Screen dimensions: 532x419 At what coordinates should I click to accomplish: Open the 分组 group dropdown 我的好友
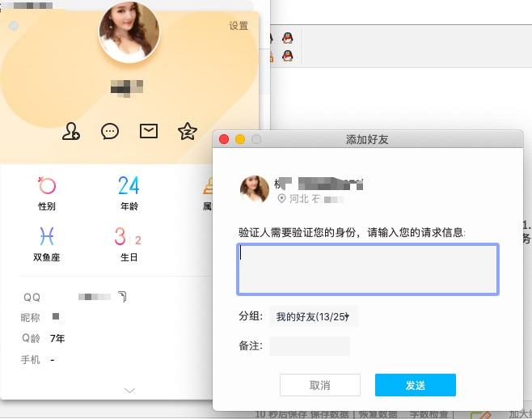[x=314, y=317]
